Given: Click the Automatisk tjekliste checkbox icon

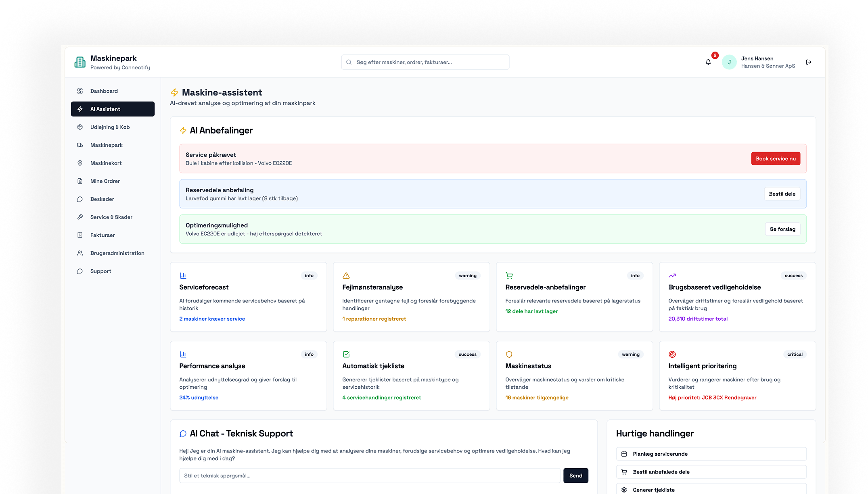Looking at the screenshot, I should click(x=346, y=354).
